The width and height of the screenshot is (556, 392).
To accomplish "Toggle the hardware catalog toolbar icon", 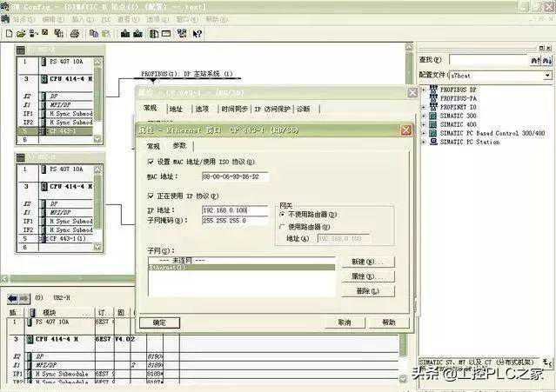I will point(154,34).
